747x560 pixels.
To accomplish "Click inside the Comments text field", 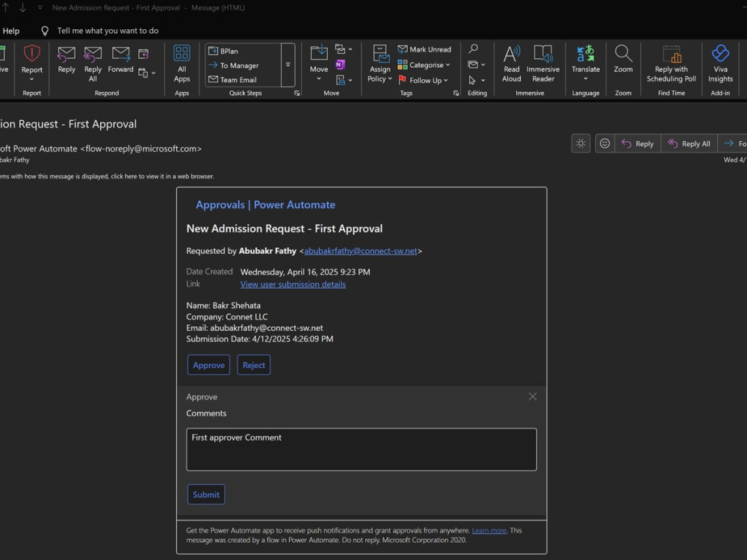I will coord(361,449).
